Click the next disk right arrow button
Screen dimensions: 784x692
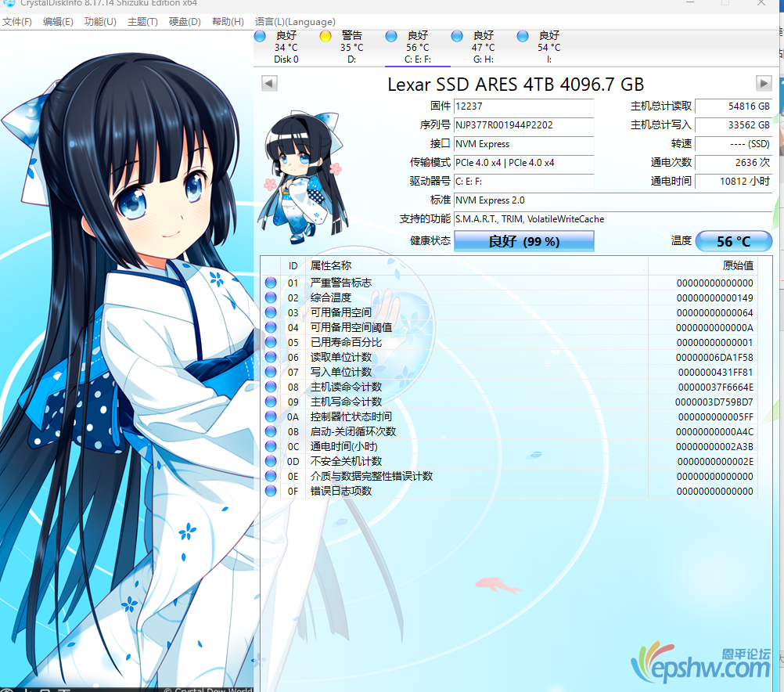coord(764,83)
